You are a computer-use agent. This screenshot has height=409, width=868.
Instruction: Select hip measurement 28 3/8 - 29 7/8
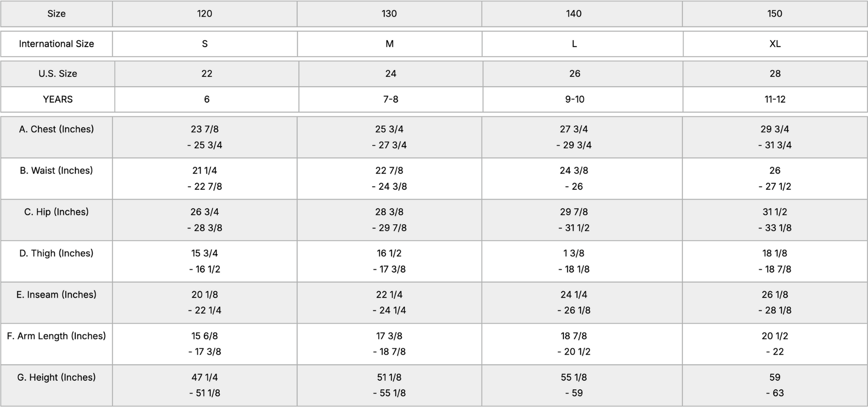point(389,220)
